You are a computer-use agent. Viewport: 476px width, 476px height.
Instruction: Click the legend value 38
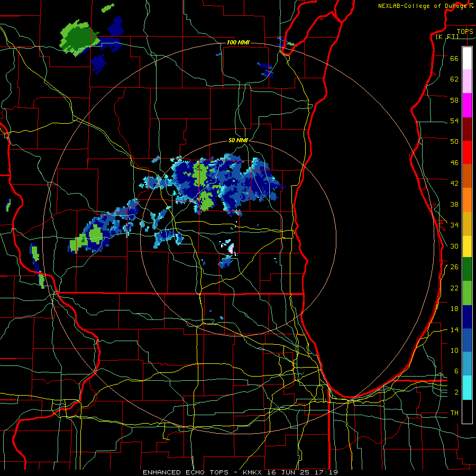(454, 204)
